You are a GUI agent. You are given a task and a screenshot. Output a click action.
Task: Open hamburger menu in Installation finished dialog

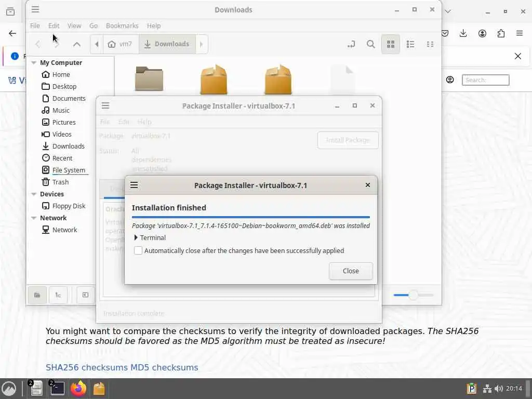[x=134, y=185]
